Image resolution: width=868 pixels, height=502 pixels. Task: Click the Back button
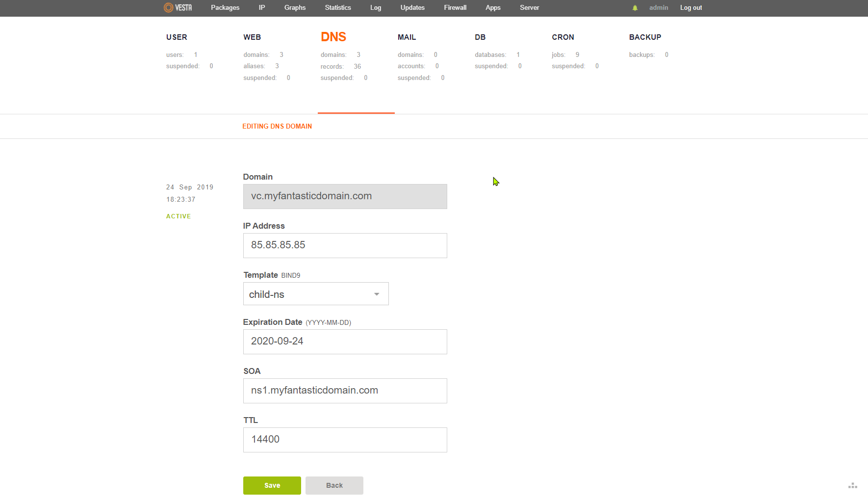click(334, 485)
